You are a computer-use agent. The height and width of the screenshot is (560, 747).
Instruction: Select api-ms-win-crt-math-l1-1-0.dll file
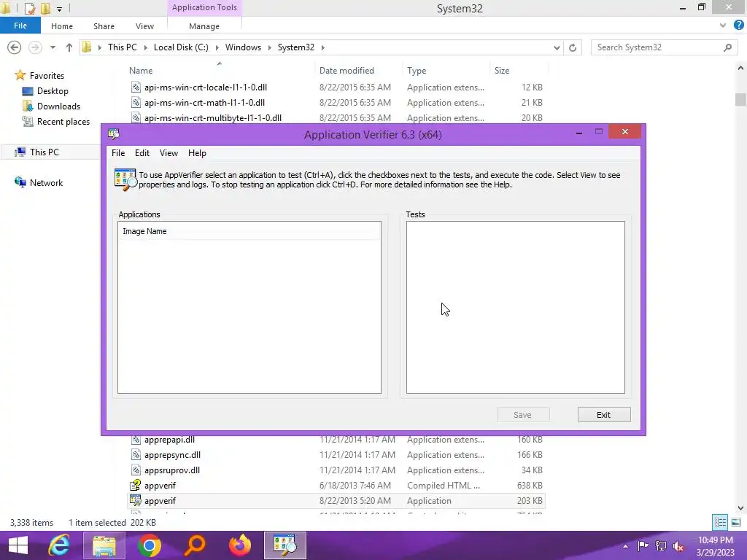point(204,102)
